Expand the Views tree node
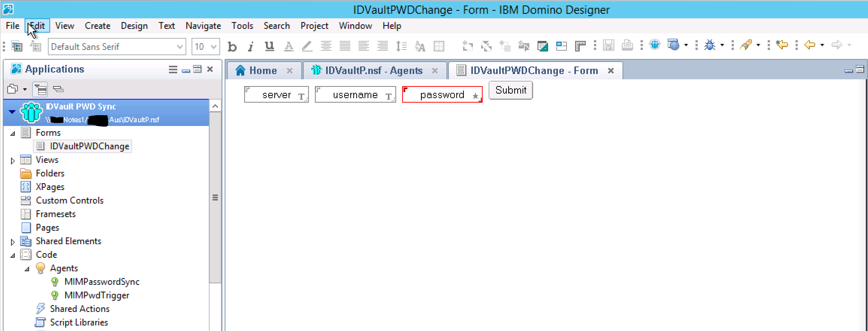 point(13,161)
